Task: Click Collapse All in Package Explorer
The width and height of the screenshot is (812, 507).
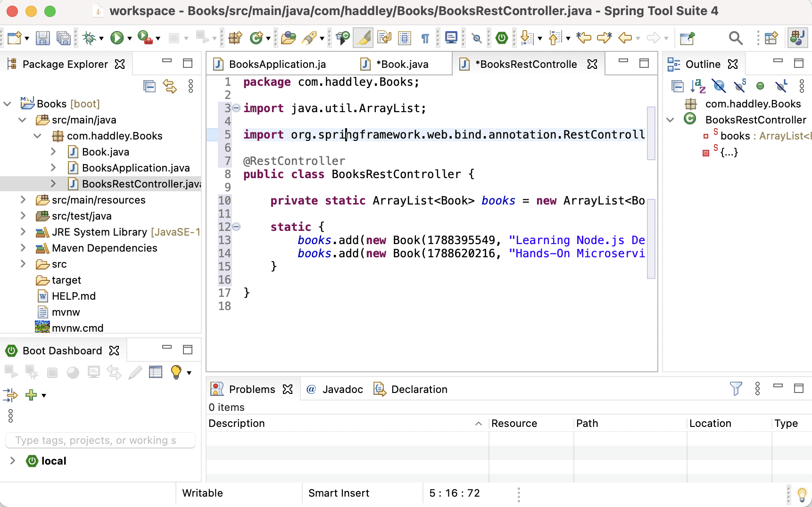Action: [149, 86]
